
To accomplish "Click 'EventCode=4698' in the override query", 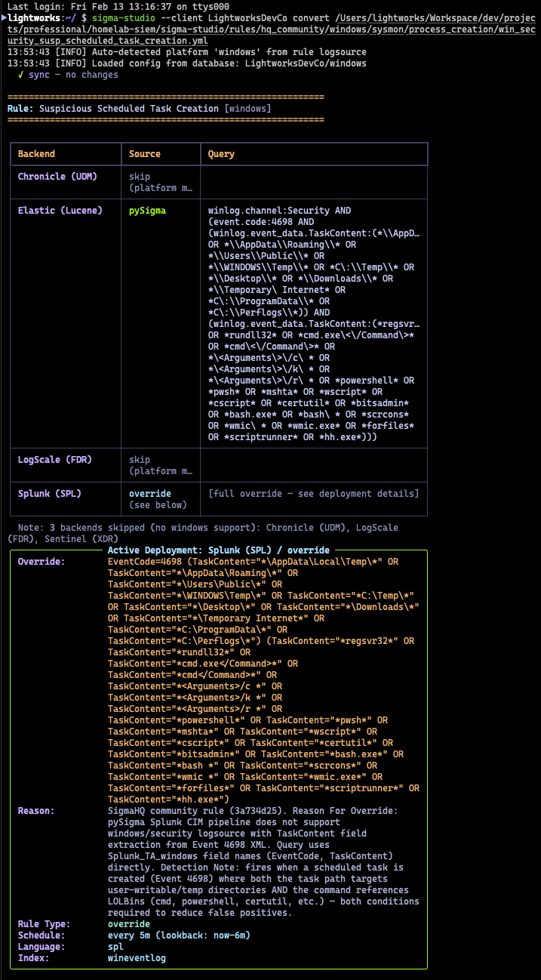I will 145,562.
